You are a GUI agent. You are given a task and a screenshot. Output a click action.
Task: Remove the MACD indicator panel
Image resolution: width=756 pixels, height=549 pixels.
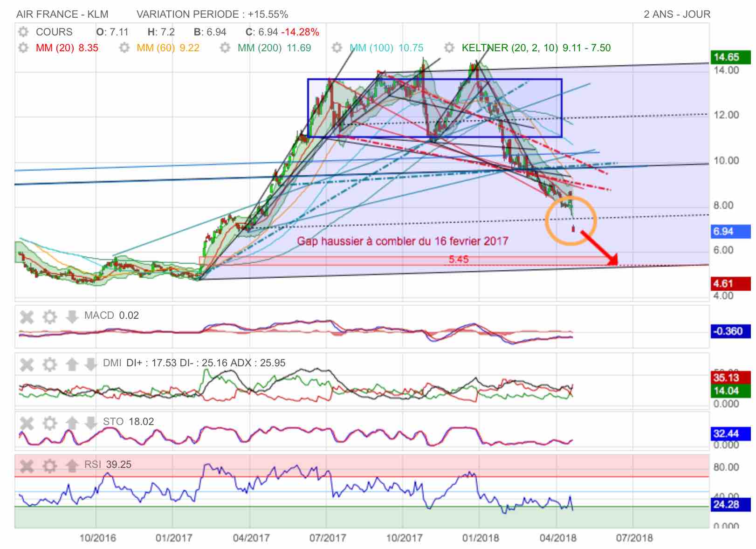(27, 317)
